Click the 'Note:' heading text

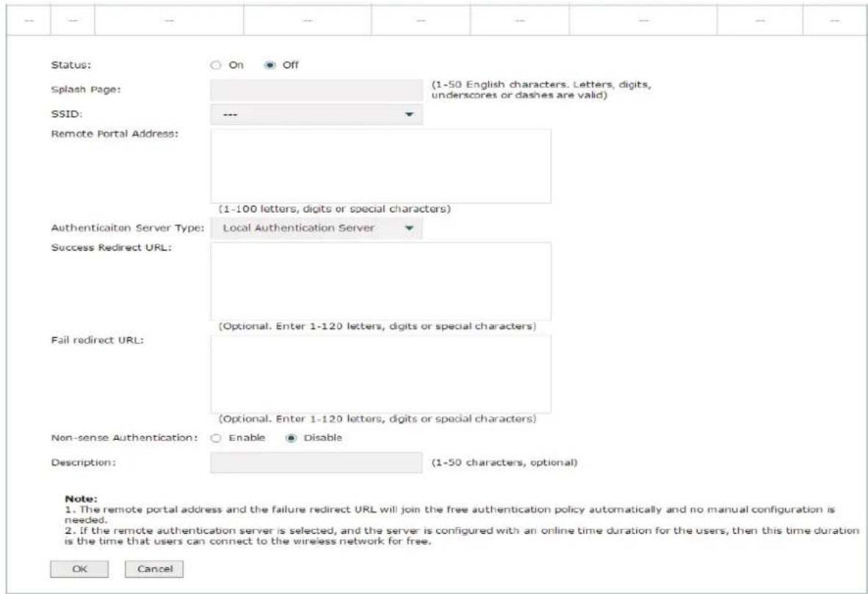click(x=81, y=499)
